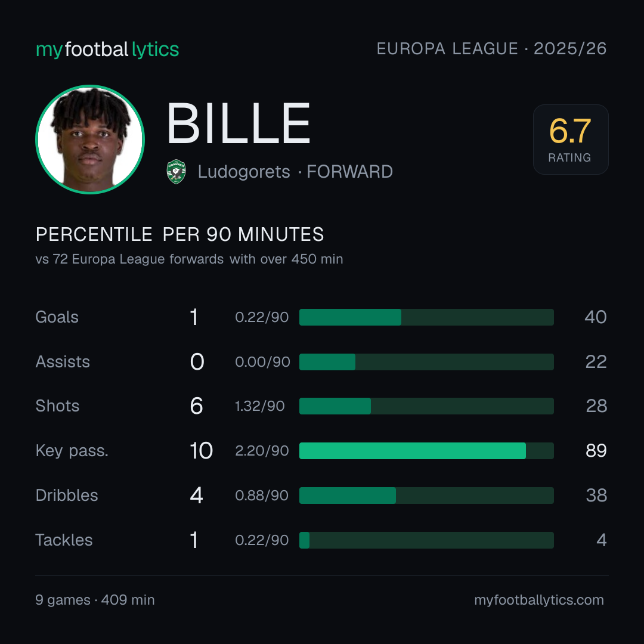
Task: Click the Percentile per 90 minutes heading
Action: click(x=180, y=234)
